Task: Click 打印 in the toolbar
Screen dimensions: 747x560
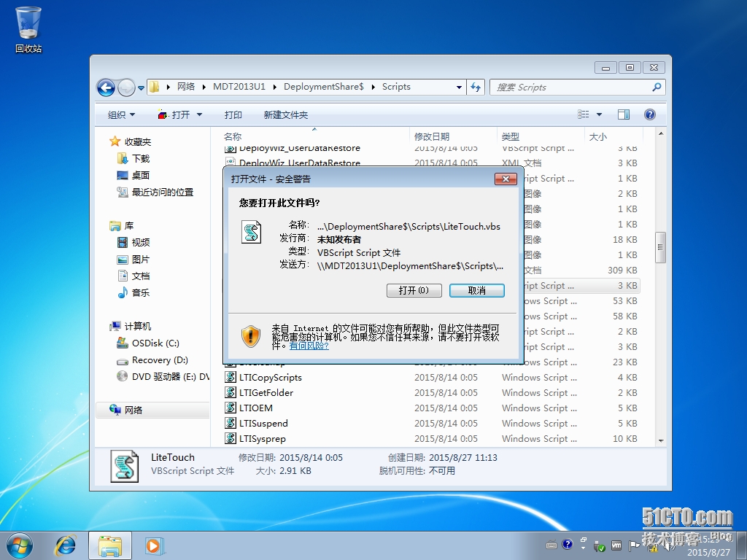Action: [233, 114]
